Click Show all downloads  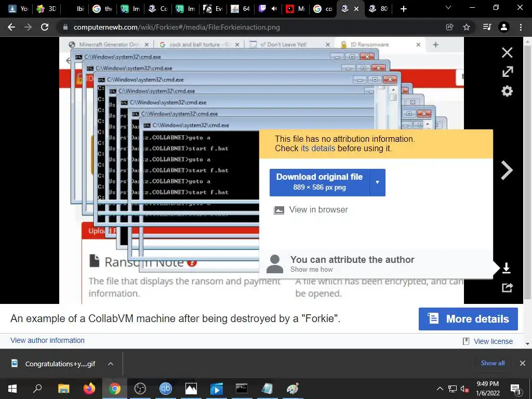click(493, 363)
